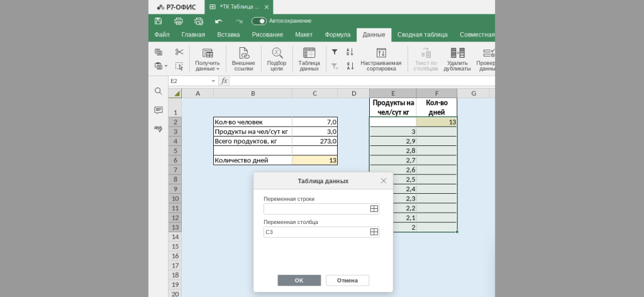Click the Save icon in the title toolbar

point(158,21)
